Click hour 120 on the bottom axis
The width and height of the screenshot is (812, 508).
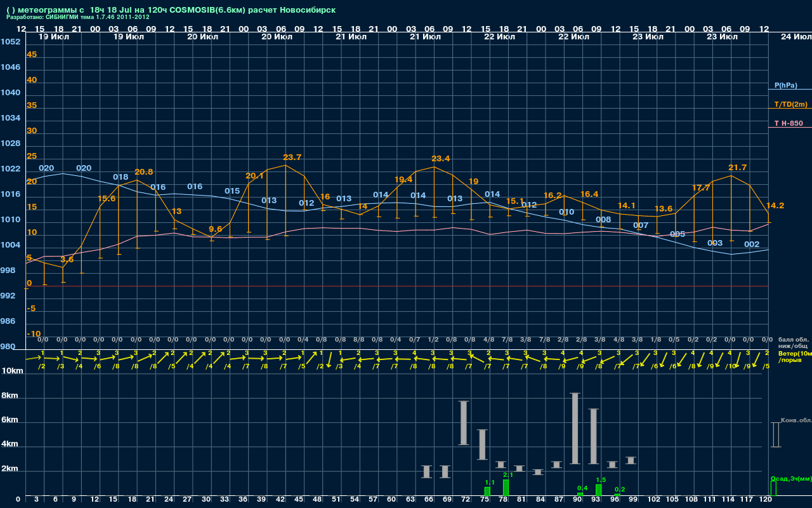coord(766,500)
